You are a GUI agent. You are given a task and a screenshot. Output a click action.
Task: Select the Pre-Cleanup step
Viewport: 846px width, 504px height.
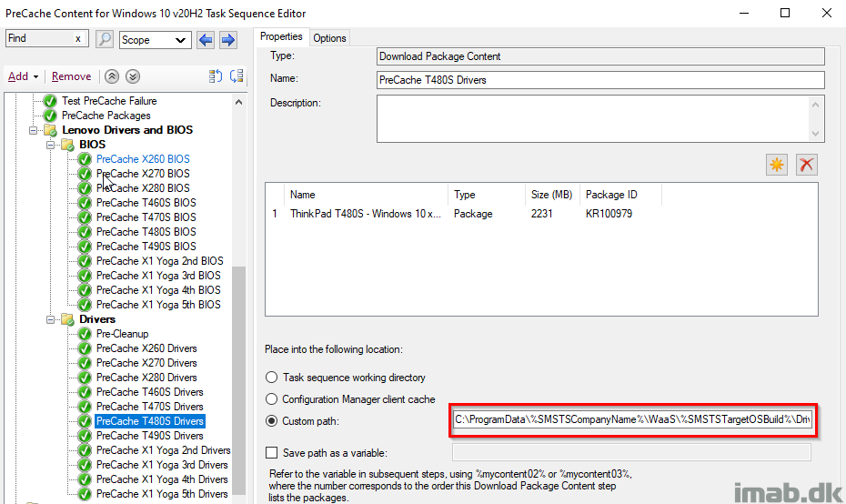[123, 334]
